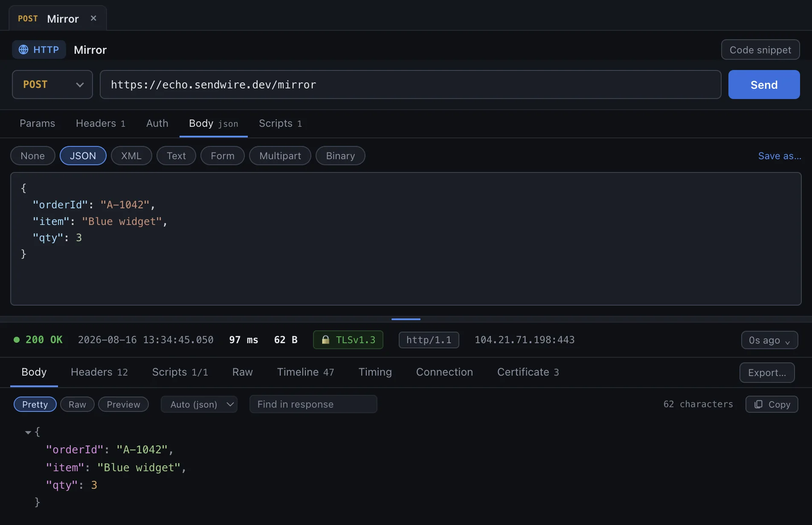The width and height of the screenshot is (812, 525).
Task: Click "Blue widget" value in response
Action: pos(139,467)
